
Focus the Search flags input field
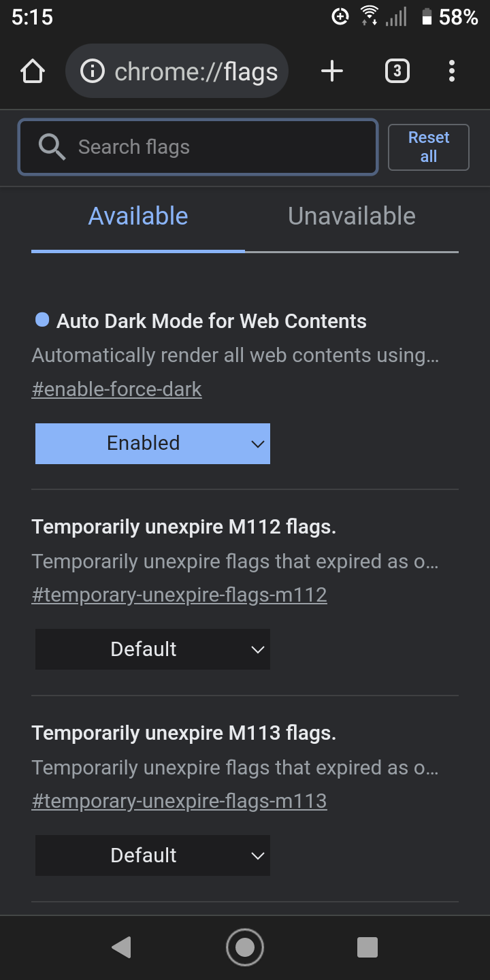coord(197,147)
